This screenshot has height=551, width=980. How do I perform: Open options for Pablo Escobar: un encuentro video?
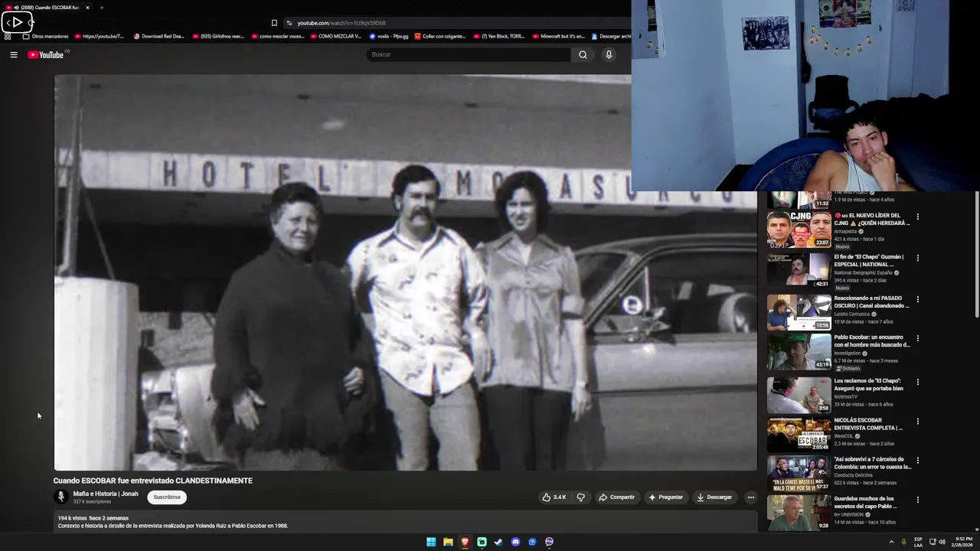(917, 338)
